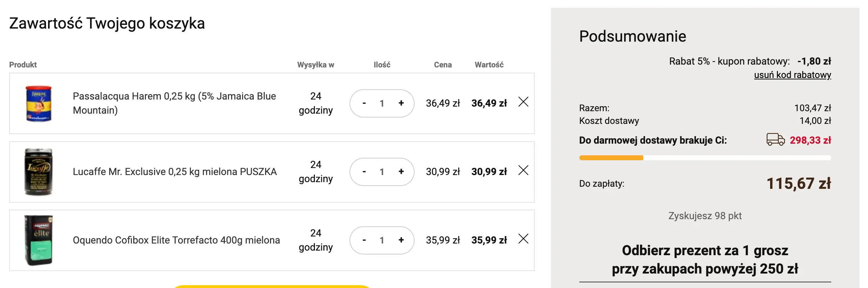Open the Passalacqua Harem product page
The width and height of the screenshot is (868, 288).
tap(174, 103)
